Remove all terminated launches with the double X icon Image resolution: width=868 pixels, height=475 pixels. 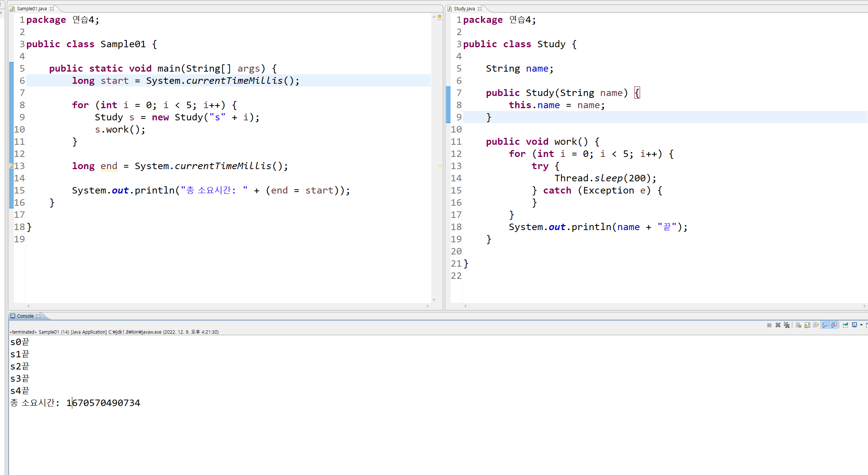[x=787, y=325]
